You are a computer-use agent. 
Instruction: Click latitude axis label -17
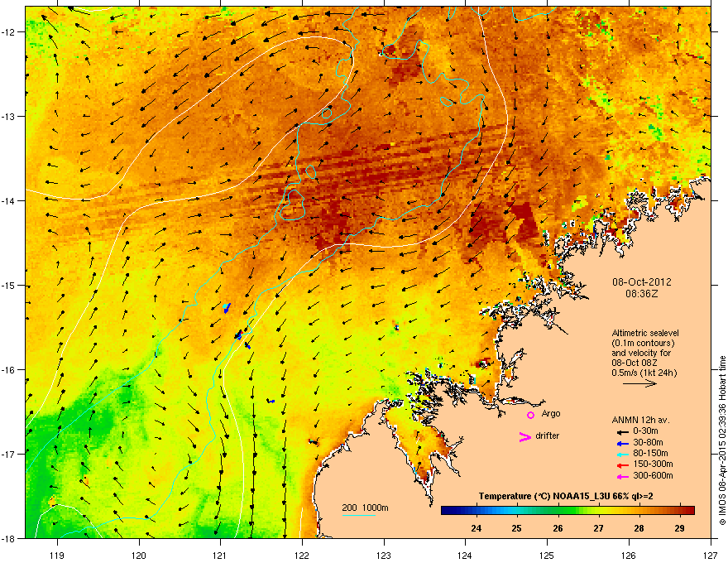pos(8,455)
